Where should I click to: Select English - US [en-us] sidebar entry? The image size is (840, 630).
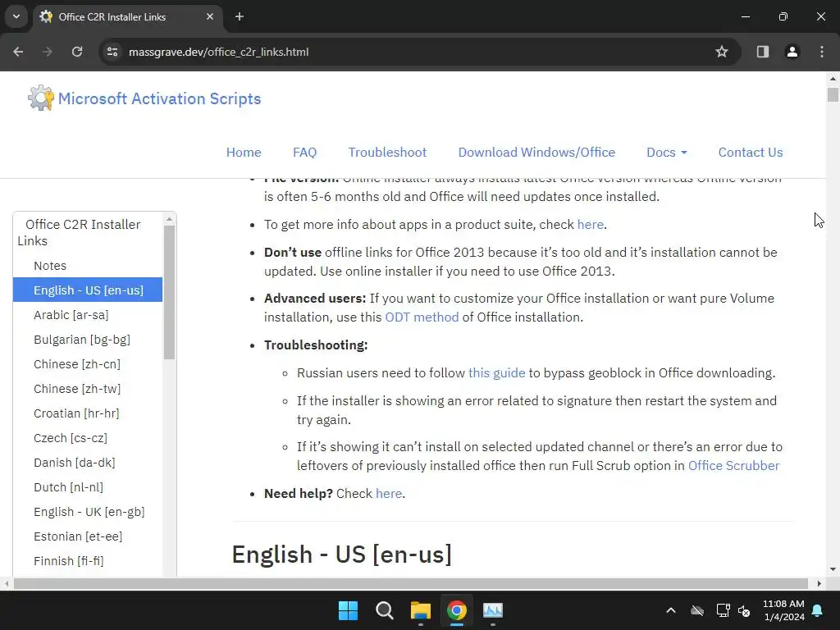[x=88, y=290]
